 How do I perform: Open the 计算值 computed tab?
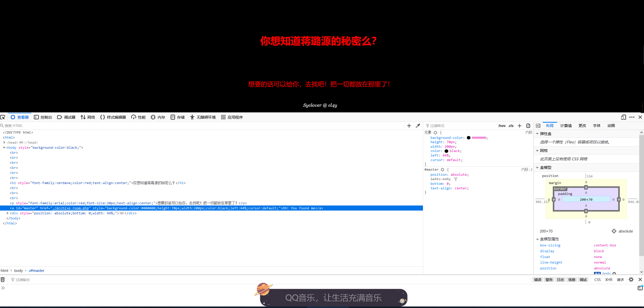[566, 126]
